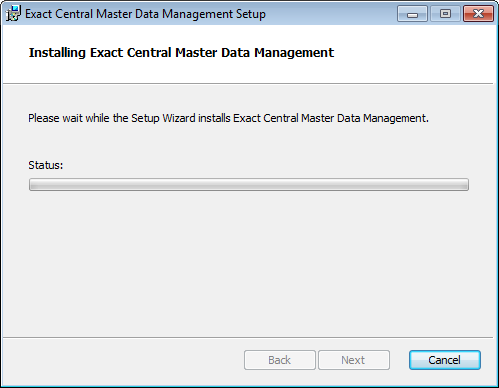Click the left end of the status progress bar

(x=32, y=184)
